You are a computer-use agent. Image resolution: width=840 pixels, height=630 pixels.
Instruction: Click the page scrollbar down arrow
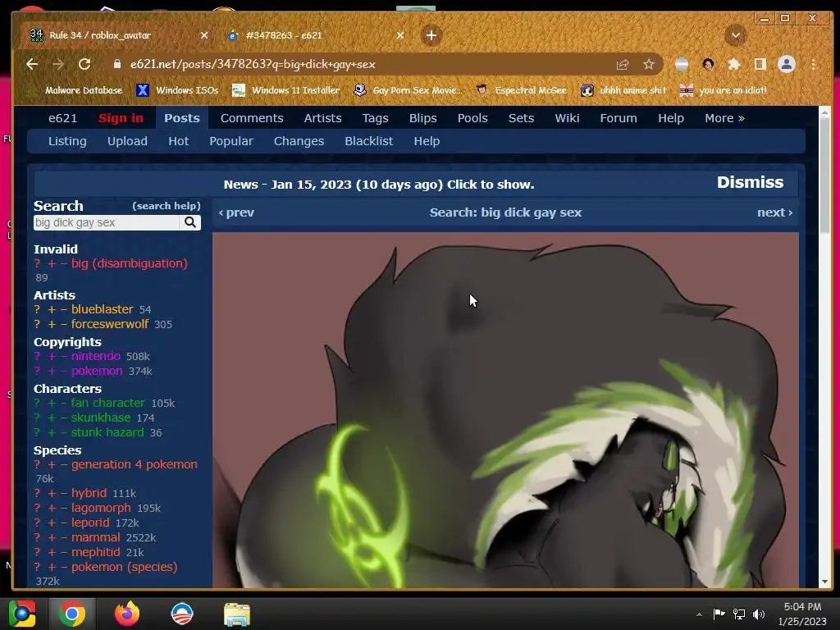coord(824,582)
